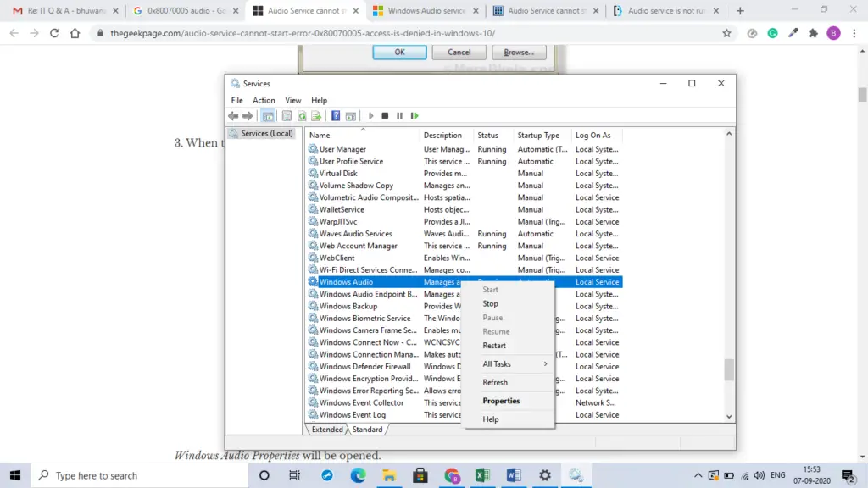Open the View menu in Services
This screenshot has width=868, height=488.
(x=292, y=100)
